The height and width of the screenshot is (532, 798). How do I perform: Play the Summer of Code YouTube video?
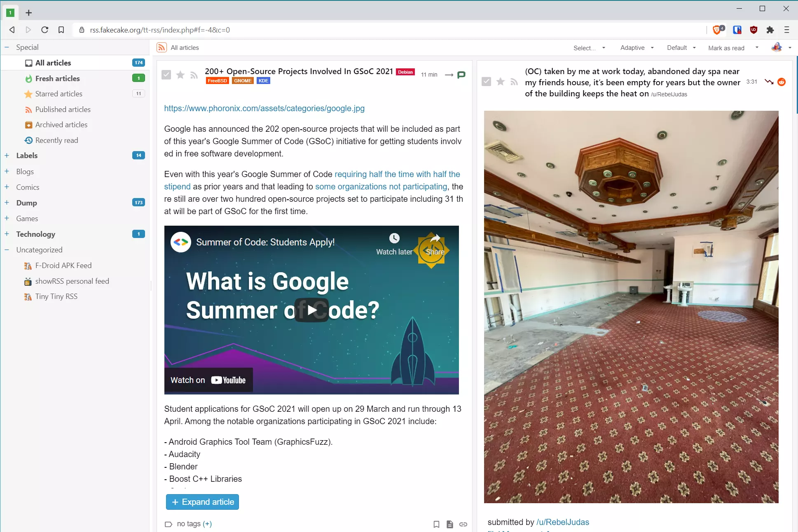tap(311, 310)
